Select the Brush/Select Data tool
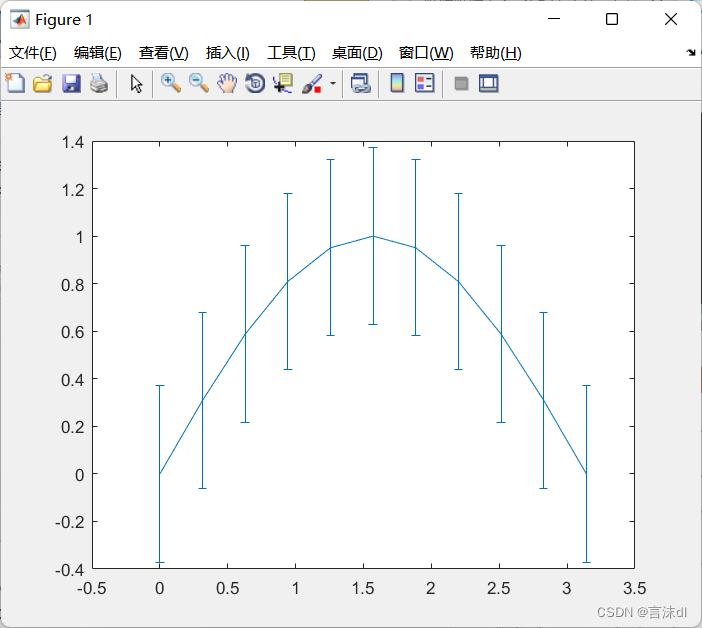The width and height of the screenshot is (702, 628). 311,84
